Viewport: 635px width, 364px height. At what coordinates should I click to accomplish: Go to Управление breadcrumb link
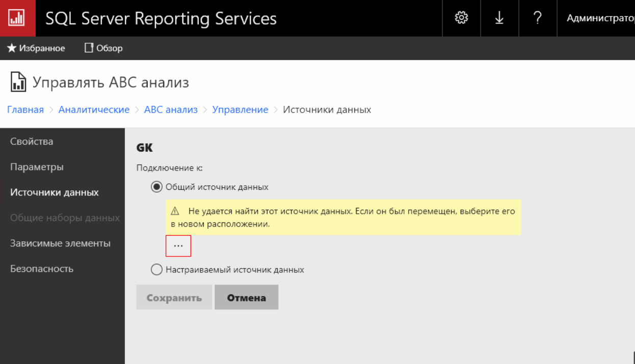click(240, 109)
